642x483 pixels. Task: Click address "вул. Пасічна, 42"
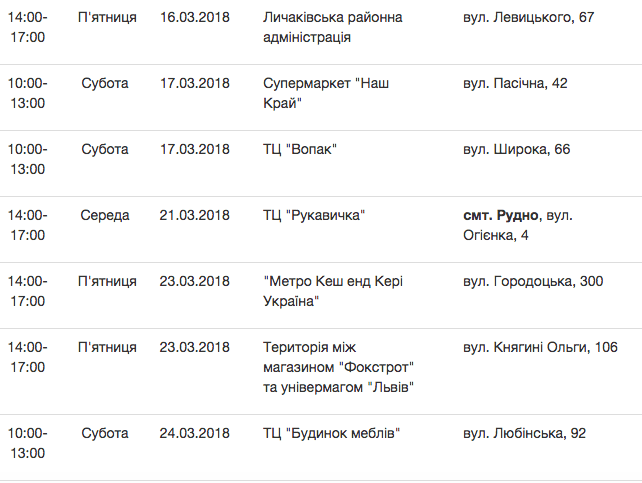tap(515, 83)
